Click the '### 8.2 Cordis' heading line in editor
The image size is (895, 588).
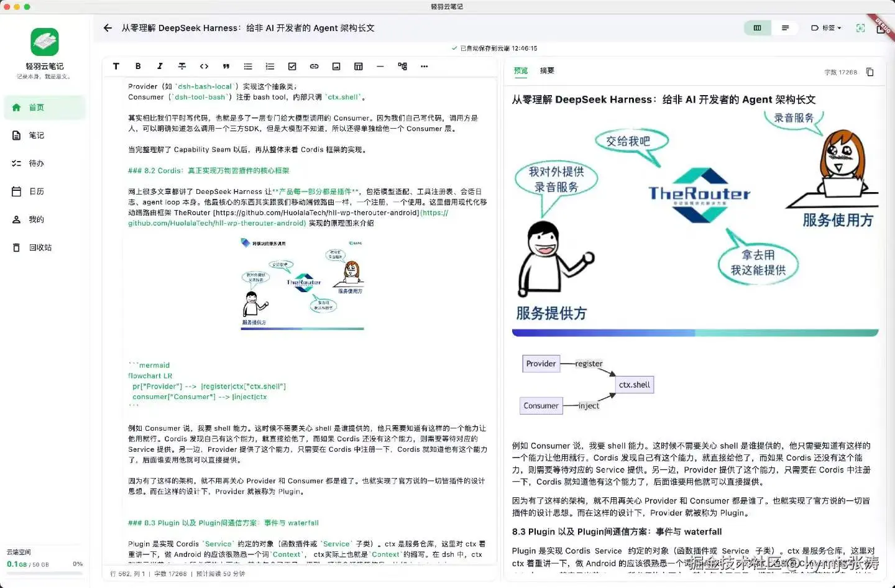[x=209, y=171]
